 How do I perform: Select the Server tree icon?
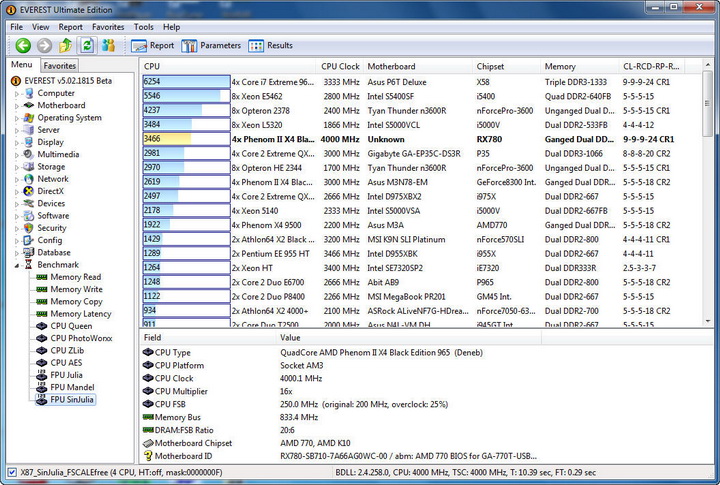pyautogui.click(x=29, y=130)
